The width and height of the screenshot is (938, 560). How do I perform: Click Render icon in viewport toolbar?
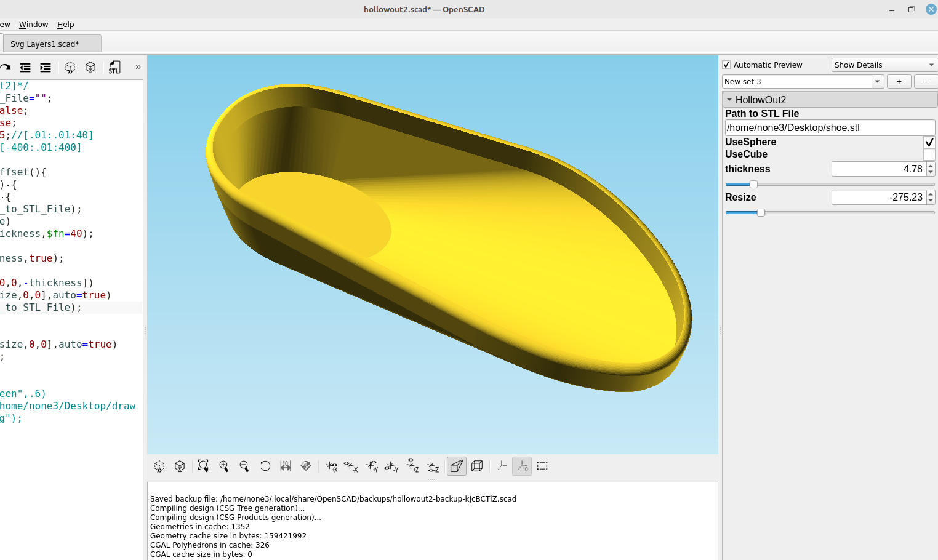click(180, 466)
